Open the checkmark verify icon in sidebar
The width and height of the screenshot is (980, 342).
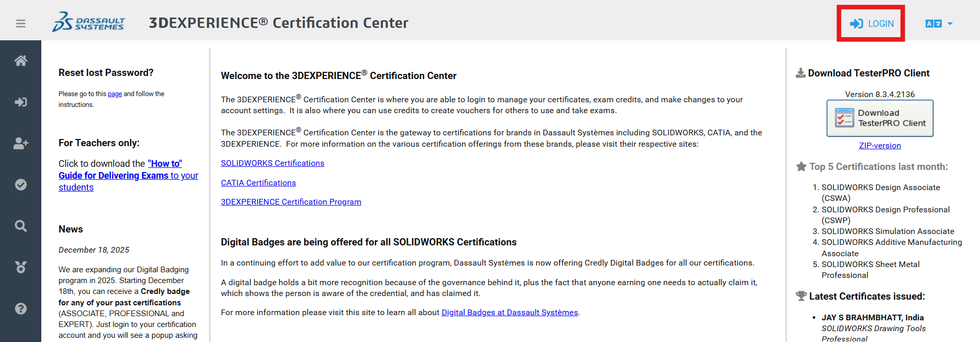pyautogui.click(x=21, y=185)
